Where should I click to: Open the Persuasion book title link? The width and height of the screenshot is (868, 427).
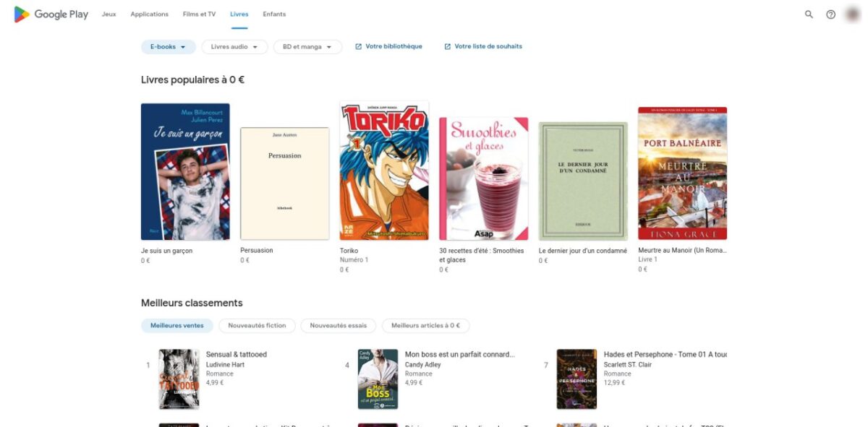(257, 251)
